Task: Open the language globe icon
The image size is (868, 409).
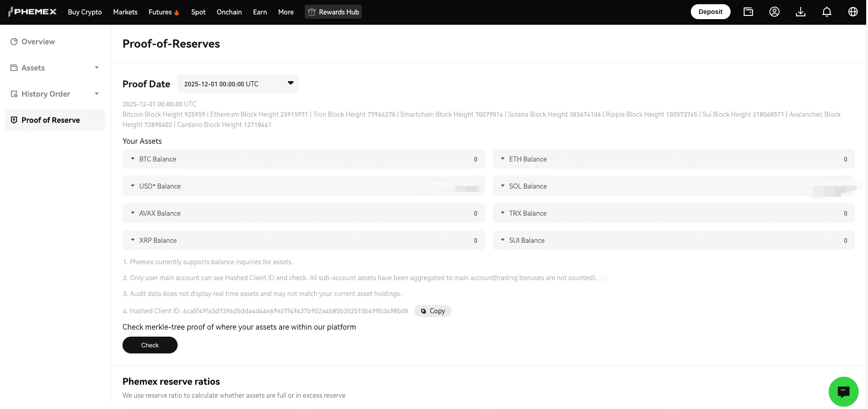Action: tap(853, 12)
